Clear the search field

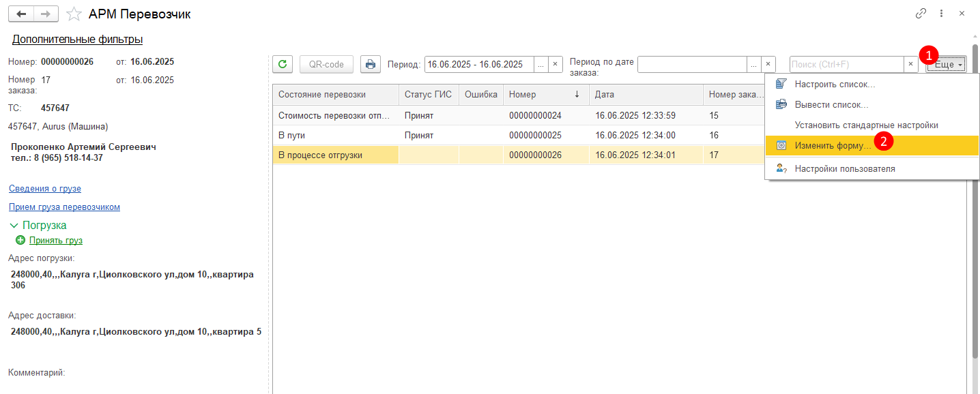(x=911, y=64)
